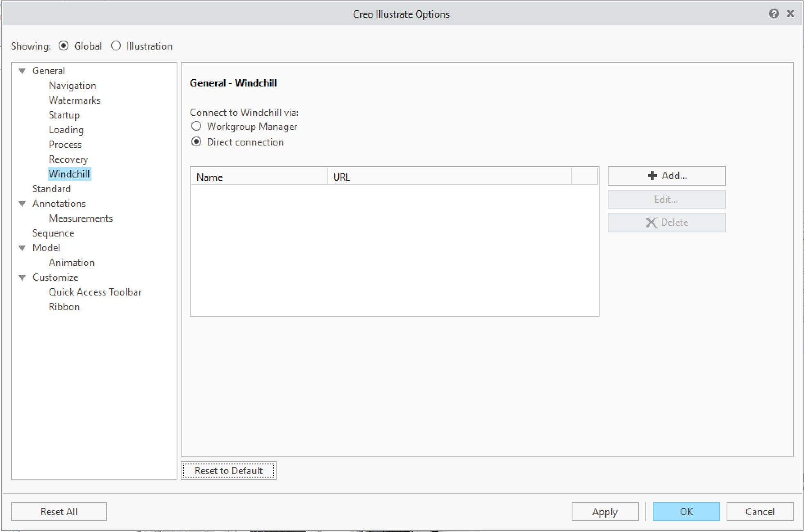Open the Watermarks settings
Screen dimensions: 804x532
tap(74, 100)
